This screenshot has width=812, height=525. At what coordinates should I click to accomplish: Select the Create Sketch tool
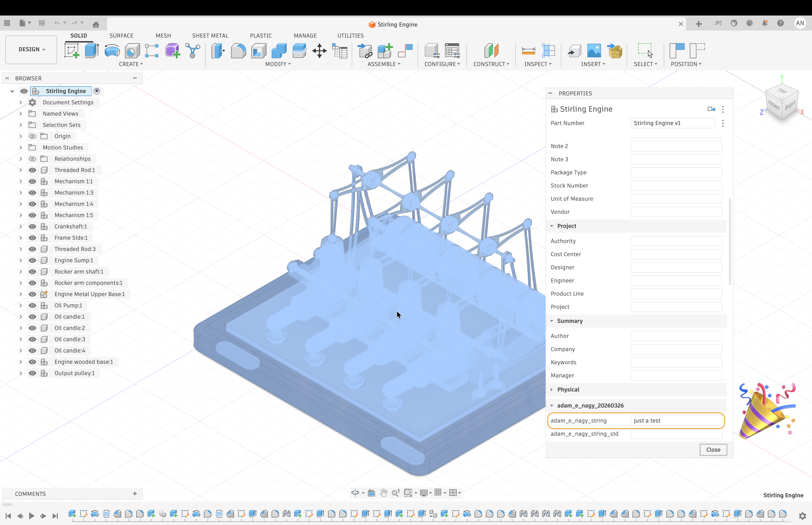[72, 51]
